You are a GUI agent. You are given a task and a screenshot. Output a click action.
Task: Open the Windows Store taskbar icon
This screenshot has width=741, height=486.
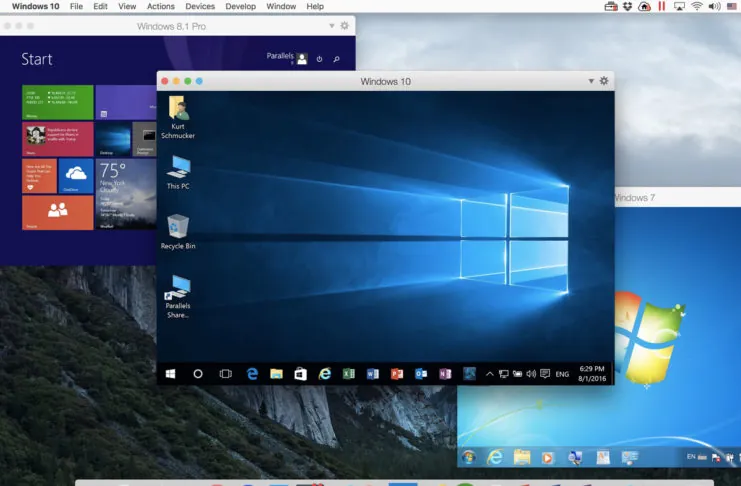click(x=300, y=374)
